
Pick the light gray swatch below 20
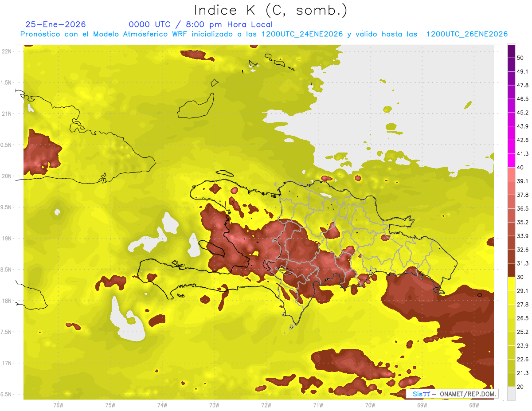coord(511,393)
